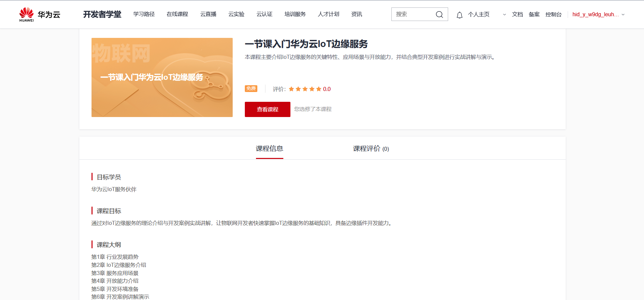Click outline row 第1章 行业发展趋势

tap(115, 257)
